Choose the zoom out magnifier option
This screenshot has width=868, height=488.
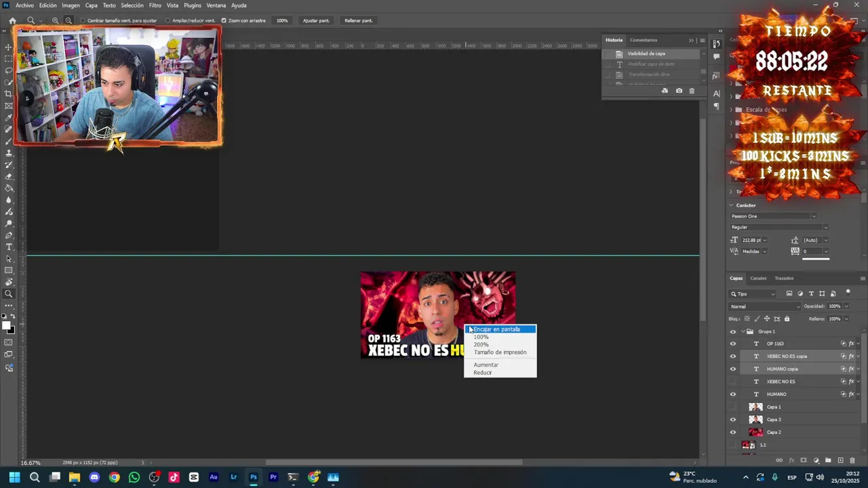click(68, 20)
